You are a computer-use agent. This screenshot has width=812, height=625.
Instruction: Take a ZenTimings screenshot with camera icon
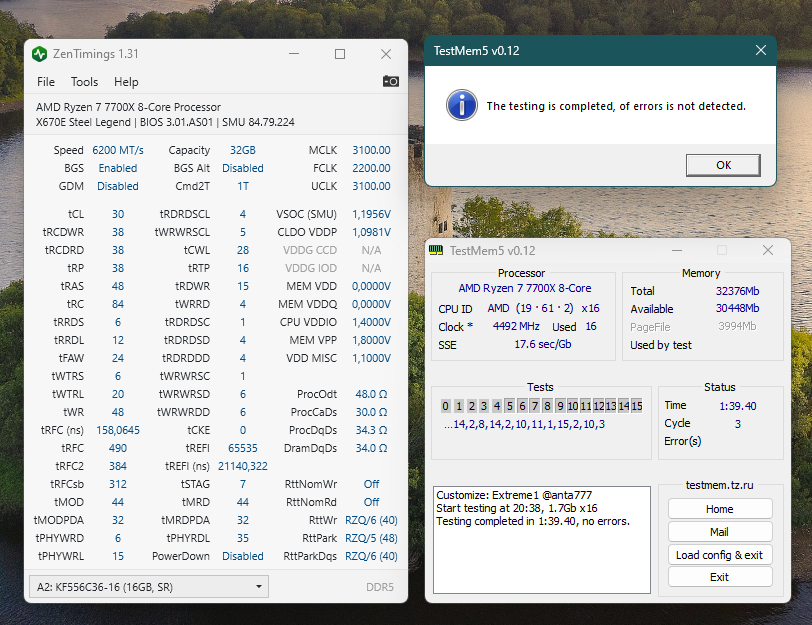pyautogui.click(x=390, y=81)
